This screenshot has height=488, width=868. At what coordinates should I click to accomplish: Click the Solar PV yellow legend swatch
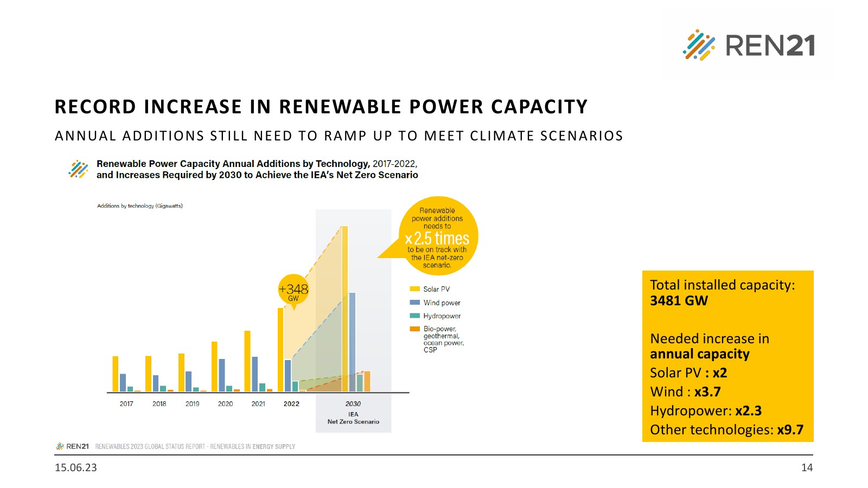pyautogui.click(x=415, y=289)
